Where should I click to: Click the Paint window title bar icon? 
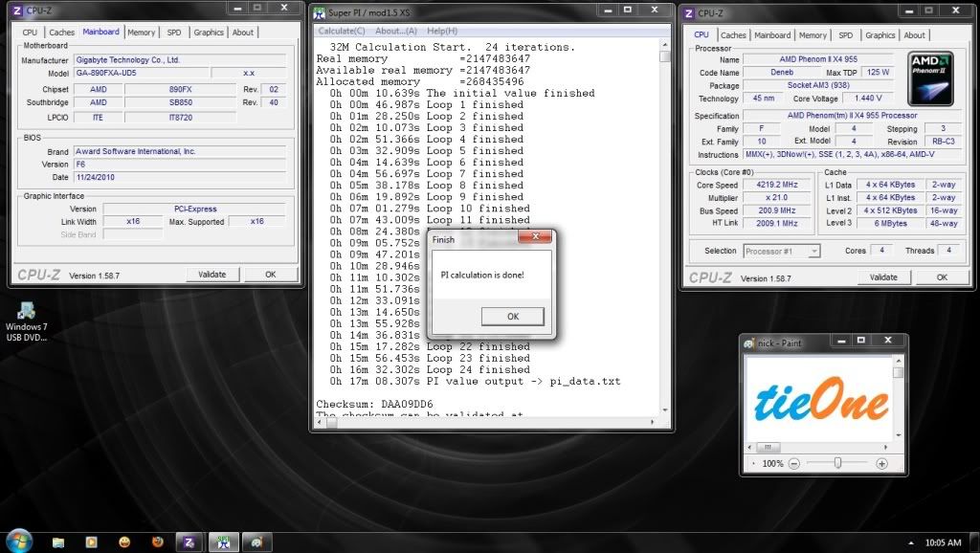point(748,343)
